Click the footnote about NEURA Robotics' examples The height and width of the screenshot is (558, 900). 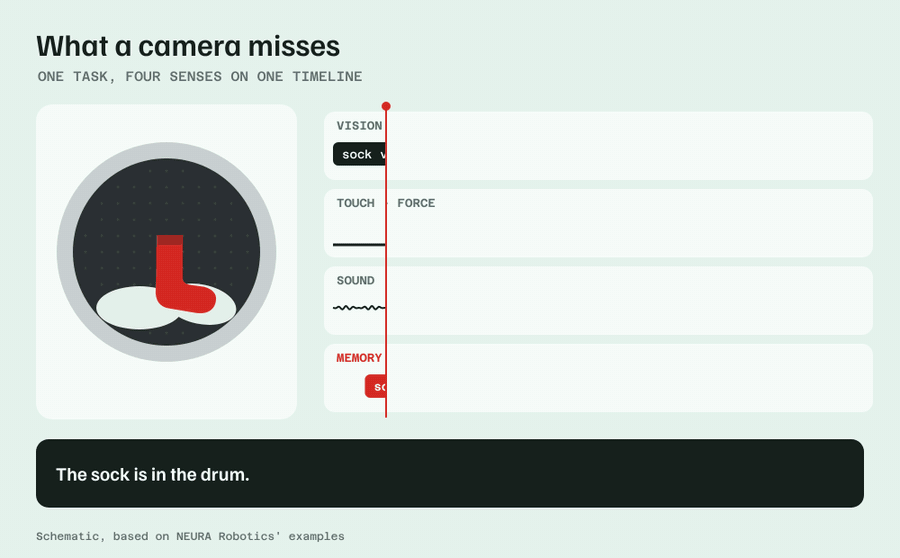pos(190,536)
